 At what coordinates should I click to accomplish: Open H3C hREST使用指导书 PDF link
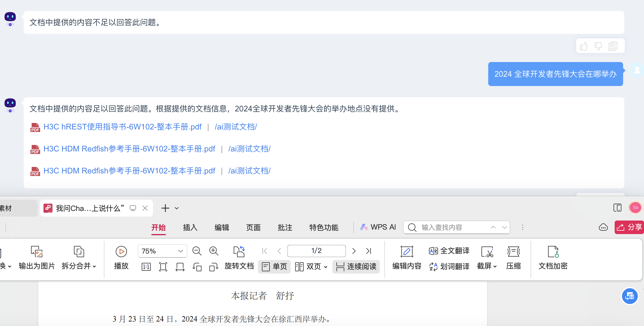click(122, 127)
